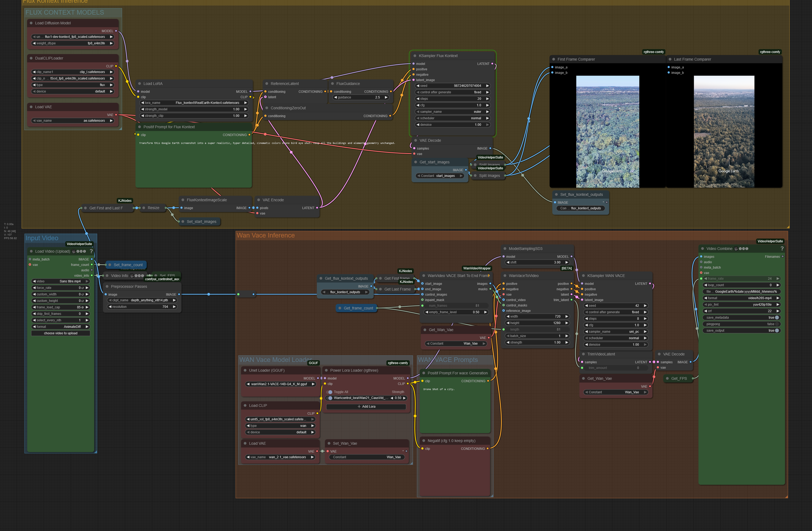
Task: Click the FluxGuidance guidance value slider
Action: click(x=361, y=98)
